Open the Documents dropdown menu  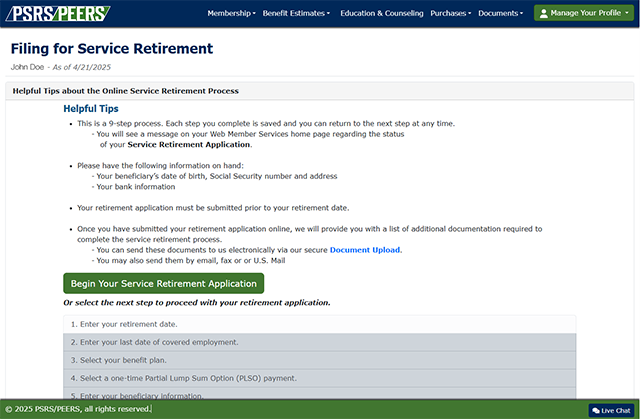[x=500, y=13]
